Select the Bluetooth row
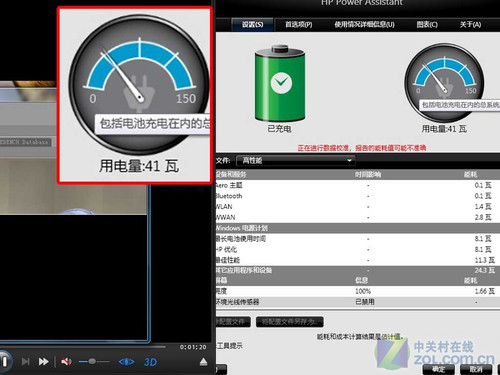 [x=358, y=196]
